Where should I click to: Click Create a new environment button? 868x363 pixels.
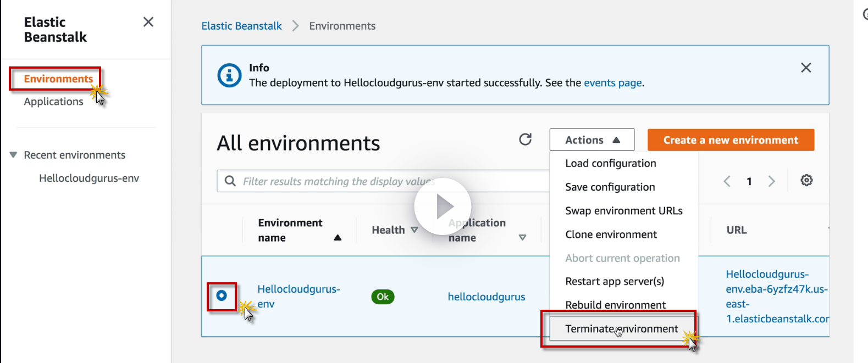tap(731, 140)
